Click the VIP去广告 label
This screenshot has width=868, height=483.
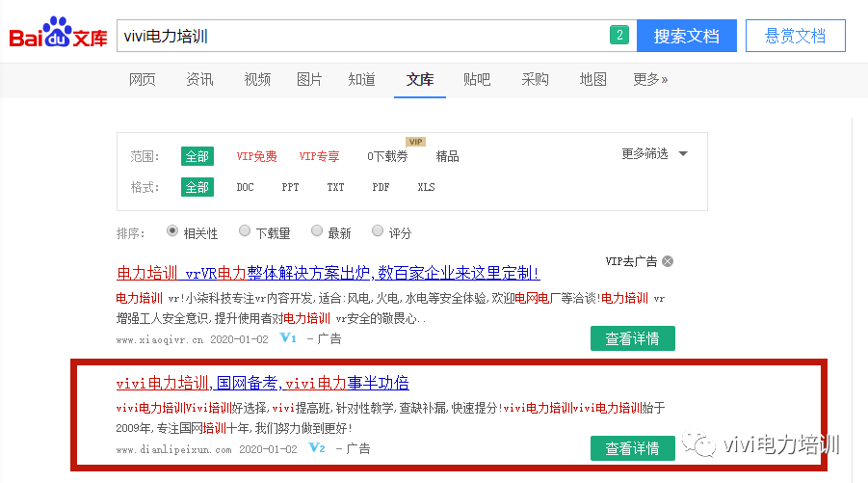pyautogui.click(x=631, y=261)
